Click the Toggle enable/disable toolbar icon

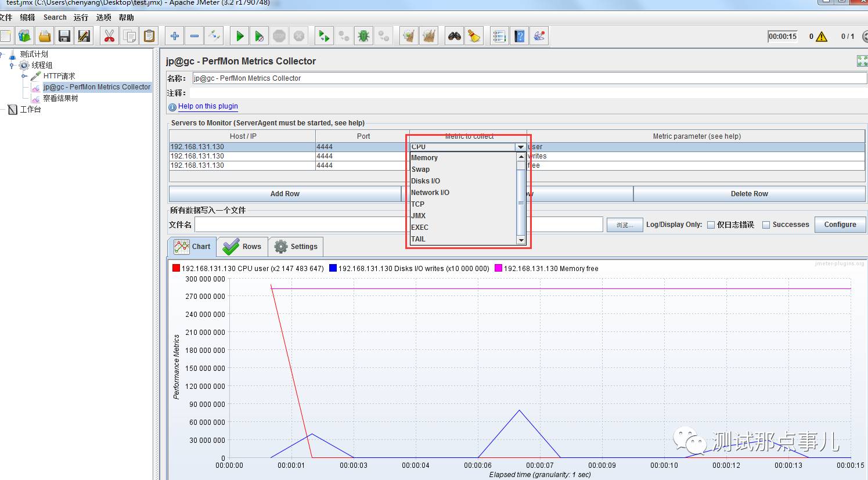(214, 36)
